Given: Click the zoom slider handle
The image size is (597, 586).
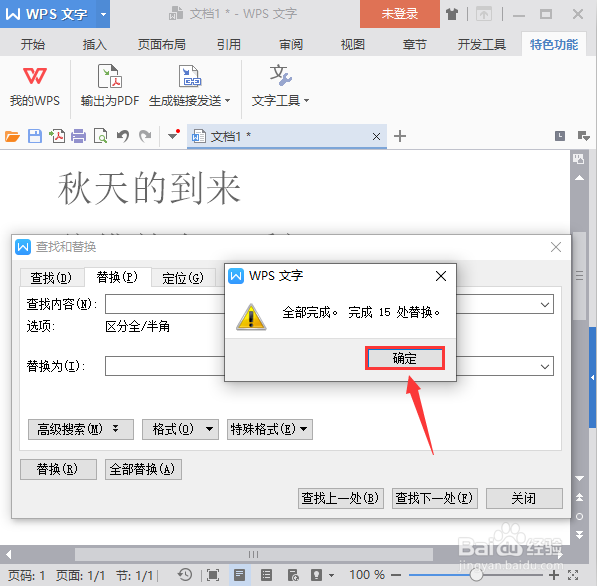Looking at the screenshot, I should tap(476, 575).
